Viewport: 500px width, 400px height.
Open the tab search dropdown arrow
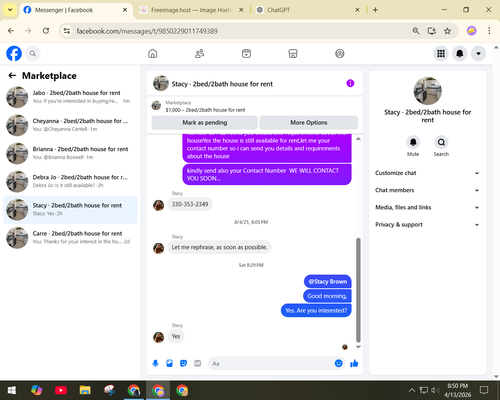(x=10, y=10)
